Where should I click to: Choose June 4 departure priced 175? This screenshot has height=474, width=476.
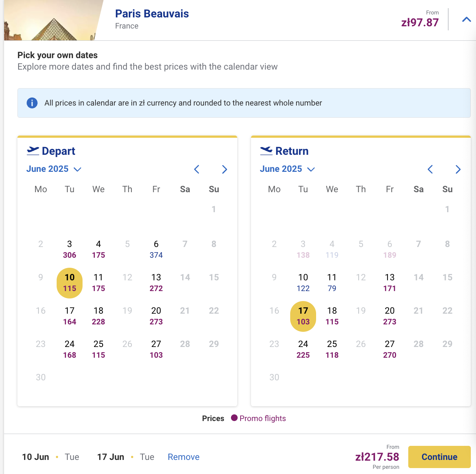pos(98,249)
